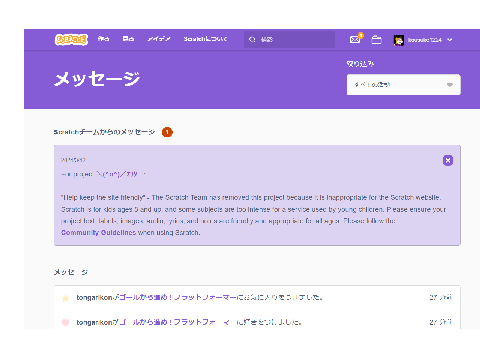Focus the search input field

pos(289,39)
